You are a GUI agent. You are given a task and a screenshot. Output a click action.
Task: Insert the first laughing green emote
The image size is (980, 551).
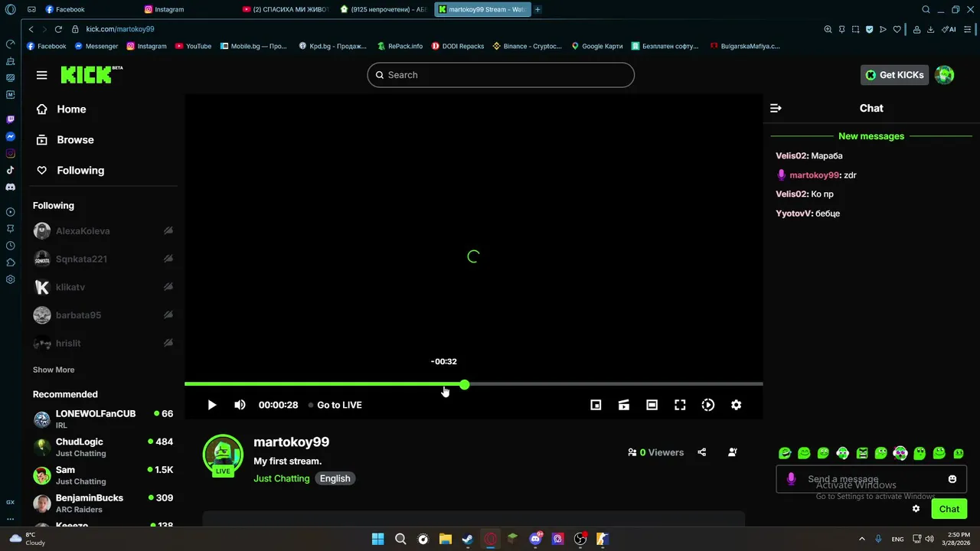(x=785, y=453)
